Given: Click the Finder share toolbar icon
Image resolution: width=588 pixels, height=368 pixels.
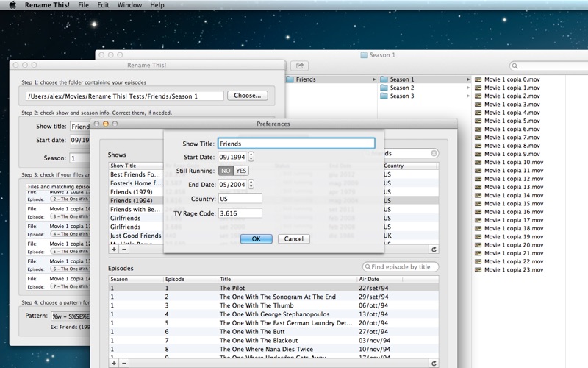Looking at the screenshot, I should pyautogui.click(x=299, y=66).
